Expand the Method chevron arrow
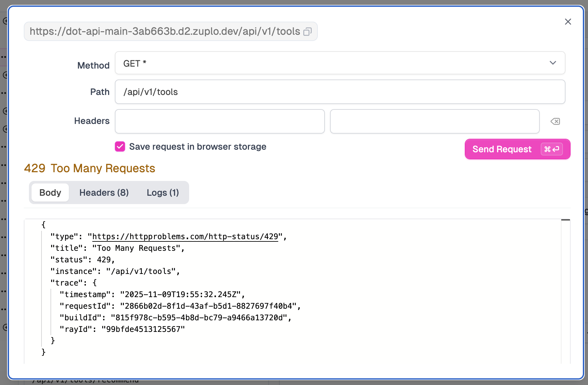 coord(553,63)
